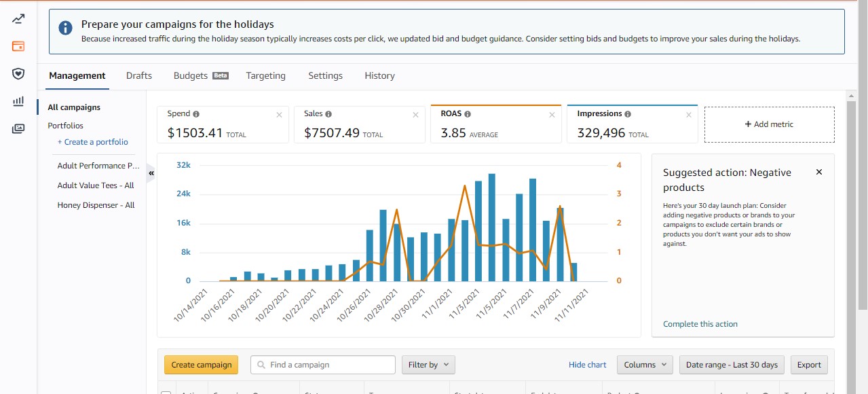This screenshot has width=868, height=394.
Task: Click the Prepare your campaigns for the holidays heading
Action: point(178,24)
